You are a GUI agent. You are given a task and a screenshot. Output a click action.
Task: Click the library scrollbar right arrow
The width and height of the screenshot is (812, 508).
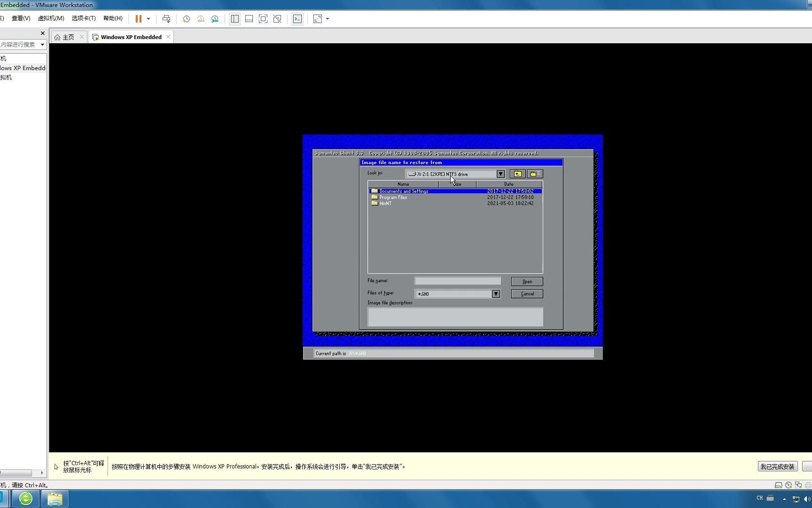[x=42, y=473]
